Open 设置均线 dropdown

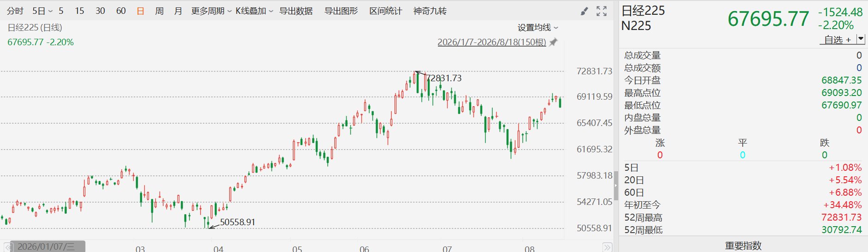pyautogui.click(x=537, y=28)
